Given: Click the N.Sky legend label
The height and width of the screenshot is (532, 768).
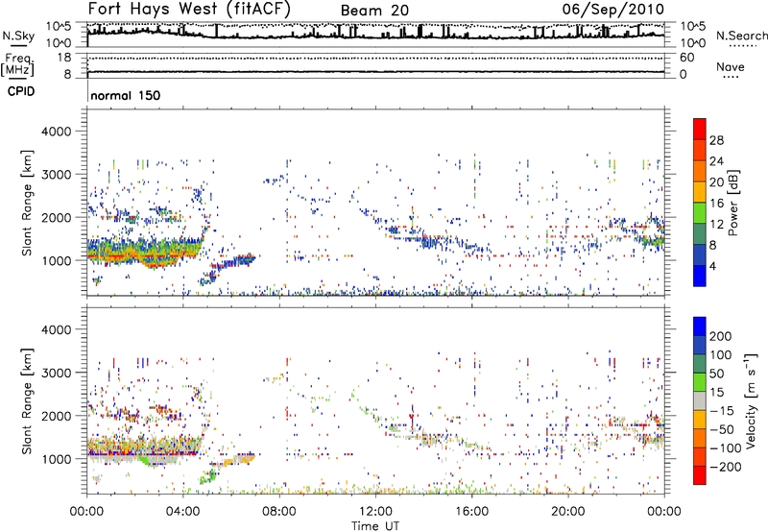Looking at the screenshot, I should 18,36.
